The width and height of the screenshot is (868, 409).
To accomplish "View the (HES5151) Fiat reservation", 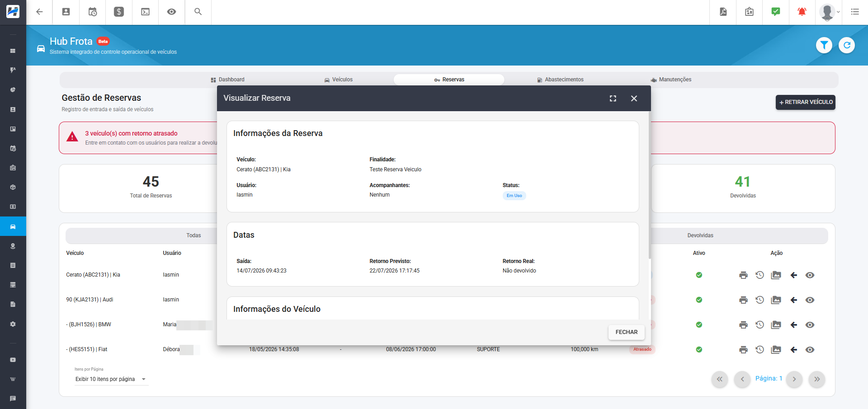I will point(810,350).
